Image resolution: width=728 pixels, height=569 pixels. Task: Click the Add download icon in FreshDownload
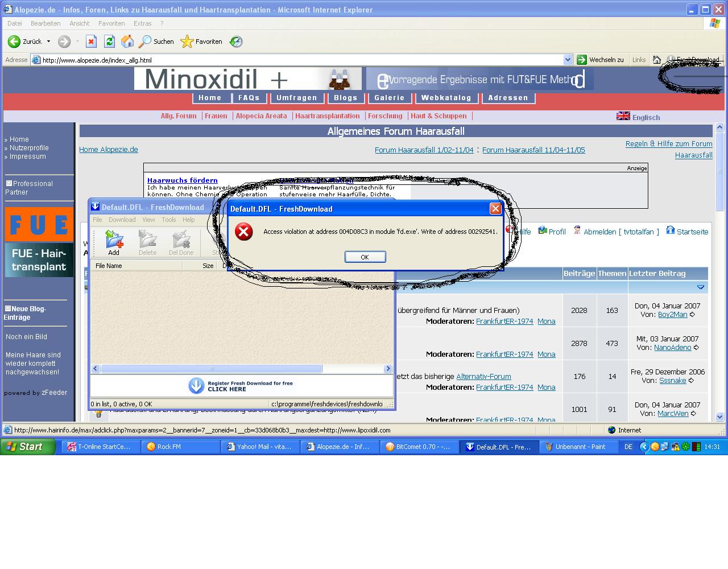coord(114,240)
